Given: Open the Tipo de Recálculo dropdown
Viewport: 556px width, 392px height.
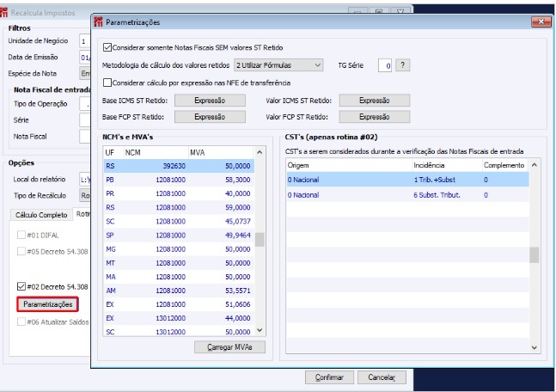Looking at the screenshot, I should click(85, 195).
